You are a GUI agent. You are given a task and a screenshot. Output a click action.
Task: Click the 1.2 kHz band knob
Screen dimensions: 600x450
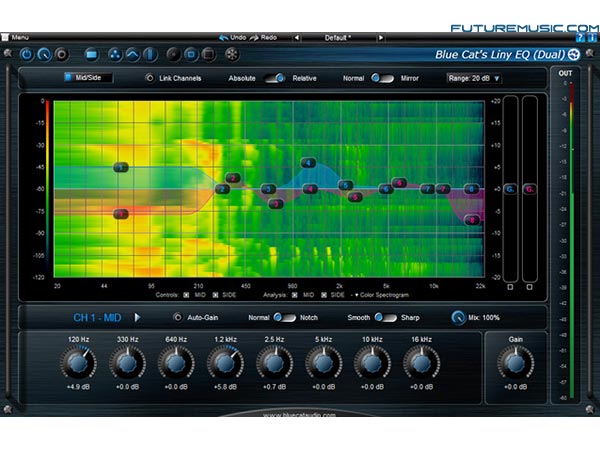pyautogui.click(x=225, y=362)
